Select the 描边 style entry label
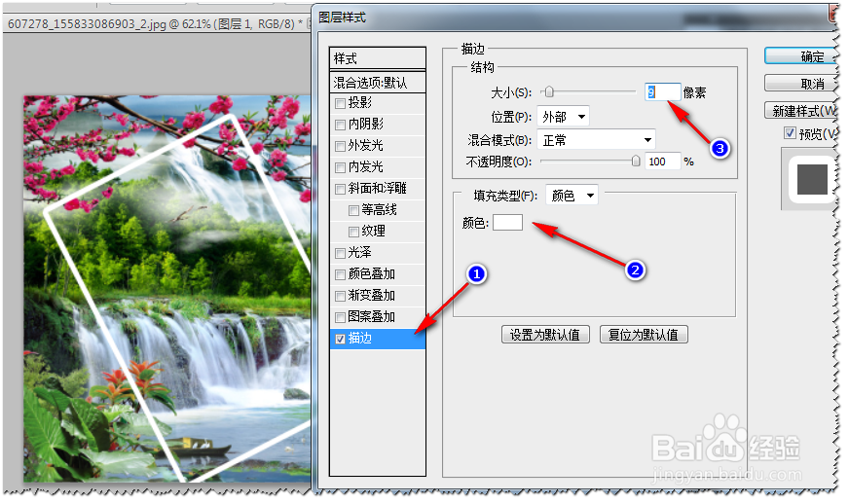This screenshot has height=504, width=849. [x=360, y=339]
